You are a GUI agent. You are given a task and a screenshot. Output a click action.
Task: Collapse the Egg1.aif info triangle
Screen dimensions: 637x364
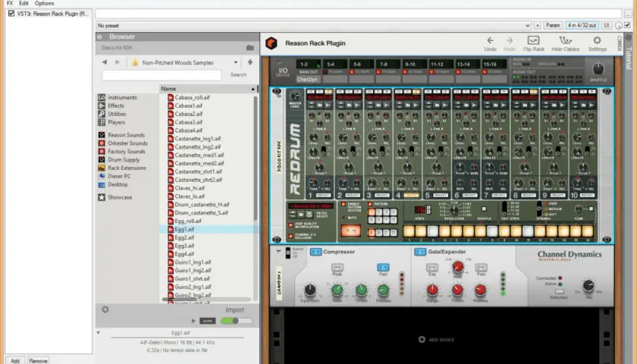pyautogui.click(x=99, y=333)
